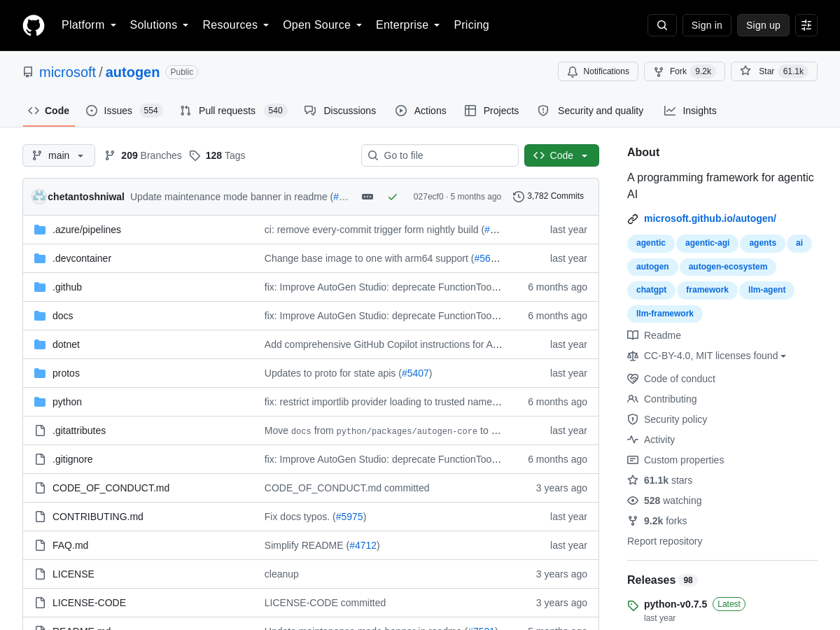Open the Discussions tab
The image size is (840, 630).
[340, 111]
